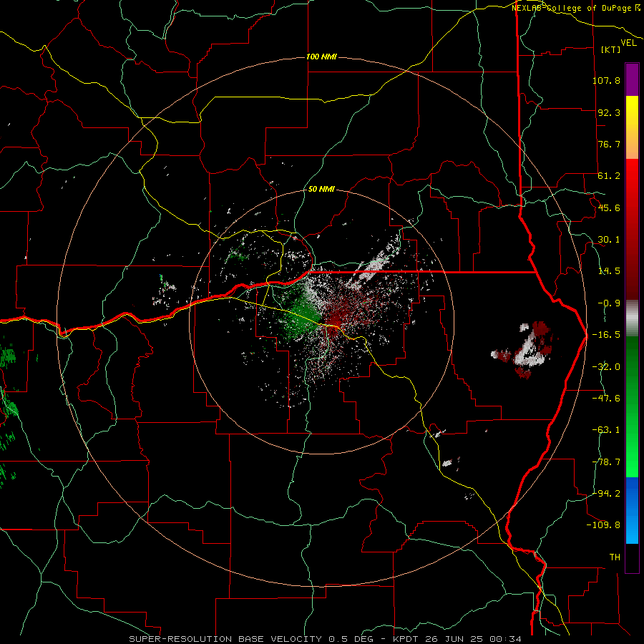Click the -109.8 scale value

[x=603, y=525]
